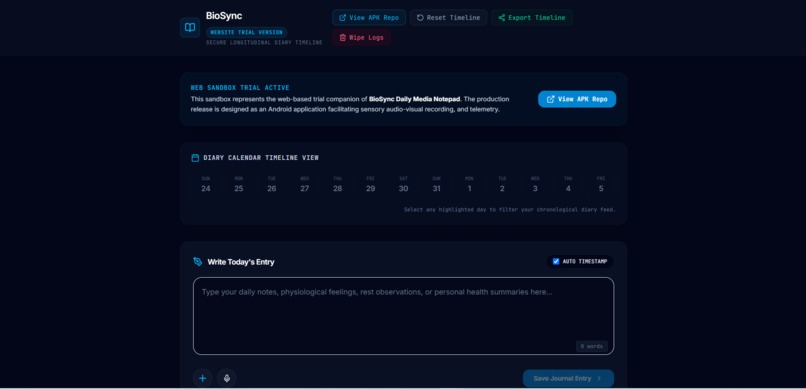
Task: Click the plus attachment button
Action: [203, 379]
